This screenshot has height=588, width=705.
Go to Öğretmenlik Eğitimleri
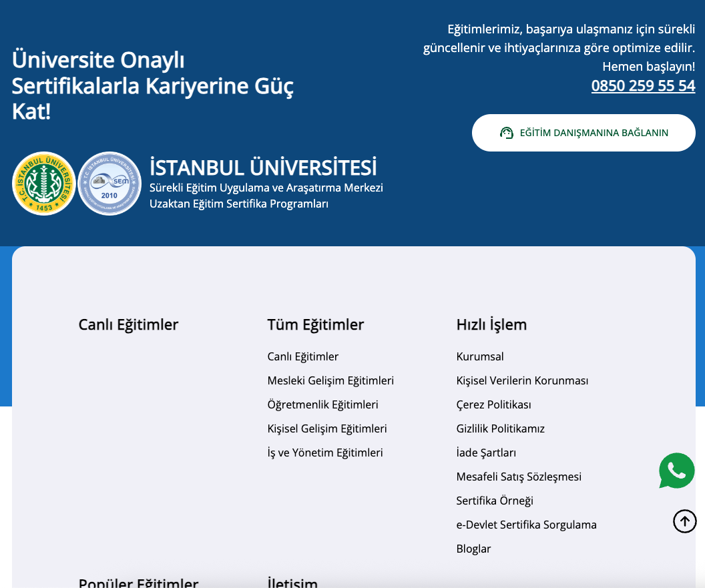(322, 404)
